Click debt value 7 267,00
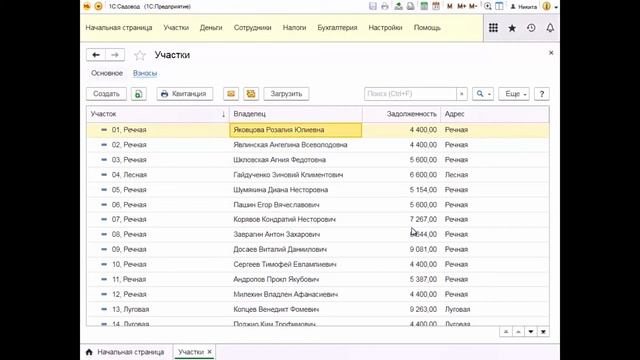This screenshot has width=640, height=360. (423, 219)
